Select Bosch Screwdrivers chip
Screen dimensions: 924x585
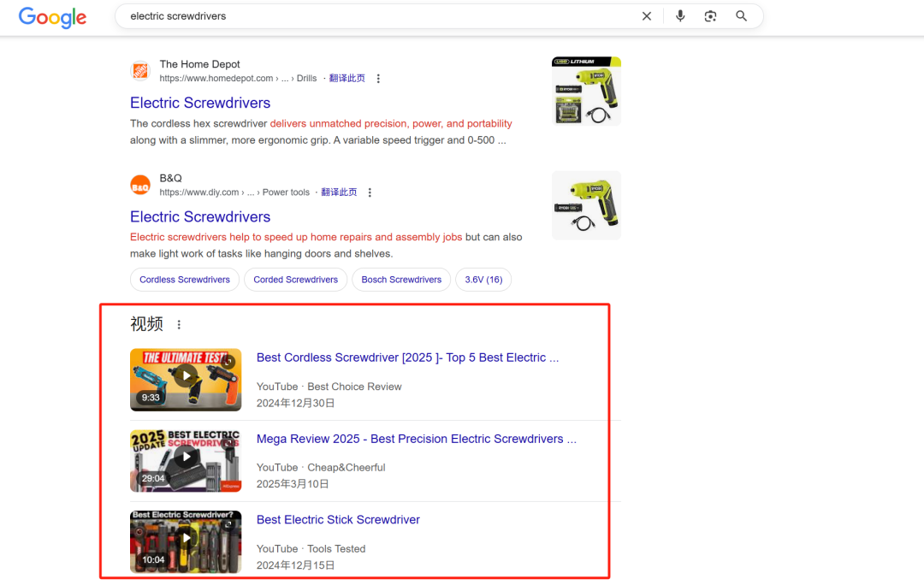point(401,280)
